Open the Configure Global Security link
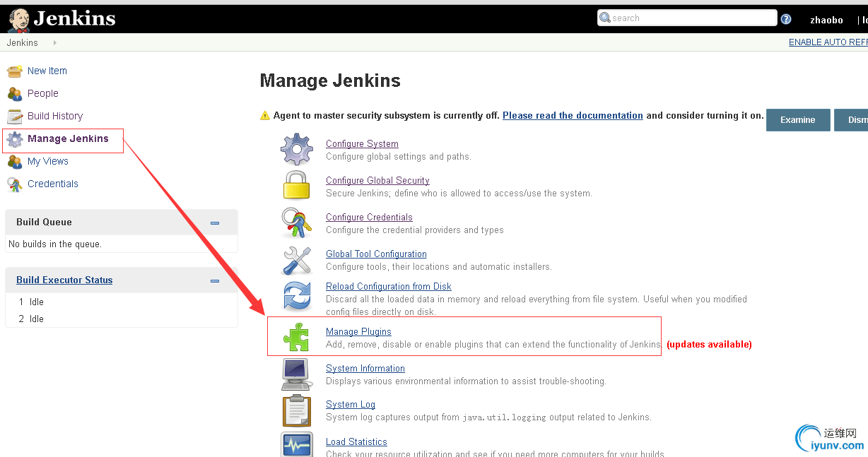The width and height of the screenshot is (868, 457). pos(377,180)
